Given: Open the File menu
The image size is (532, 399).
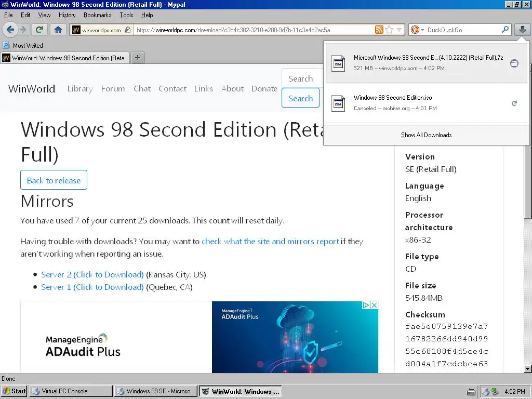Looking at the screenshot, I should click(8, 15).
